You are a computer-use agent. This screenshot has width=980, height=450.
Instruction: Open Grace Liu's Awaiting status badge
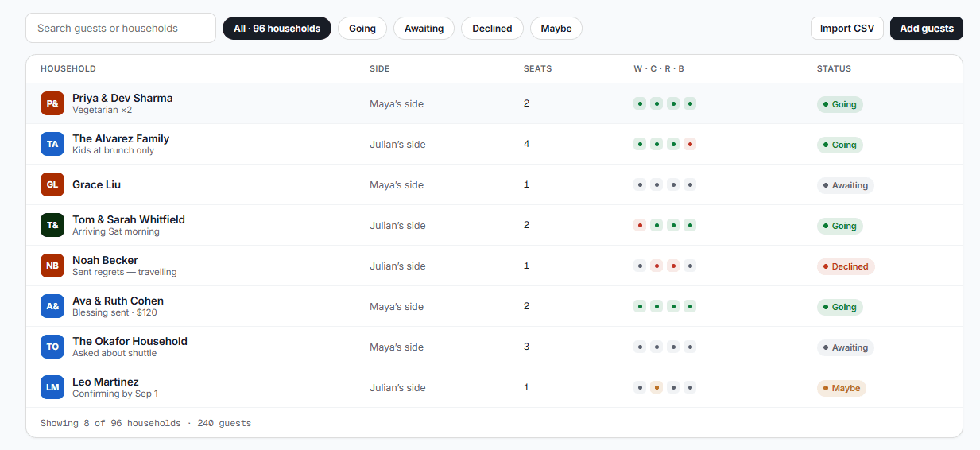click(x=846, y=185)
